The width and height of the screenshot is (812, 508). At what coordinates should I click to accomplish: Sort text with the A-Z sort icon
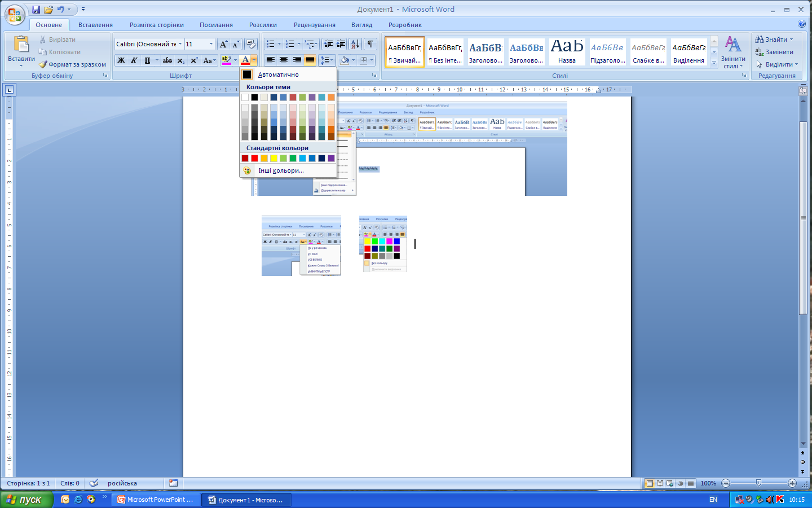[355, 44]
